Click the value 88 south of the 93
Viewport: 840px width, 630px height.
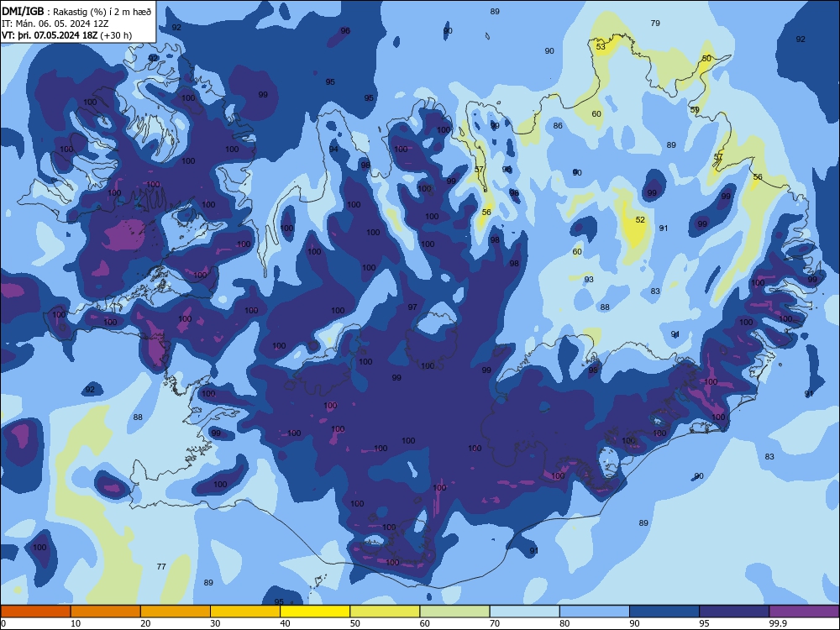605,307
